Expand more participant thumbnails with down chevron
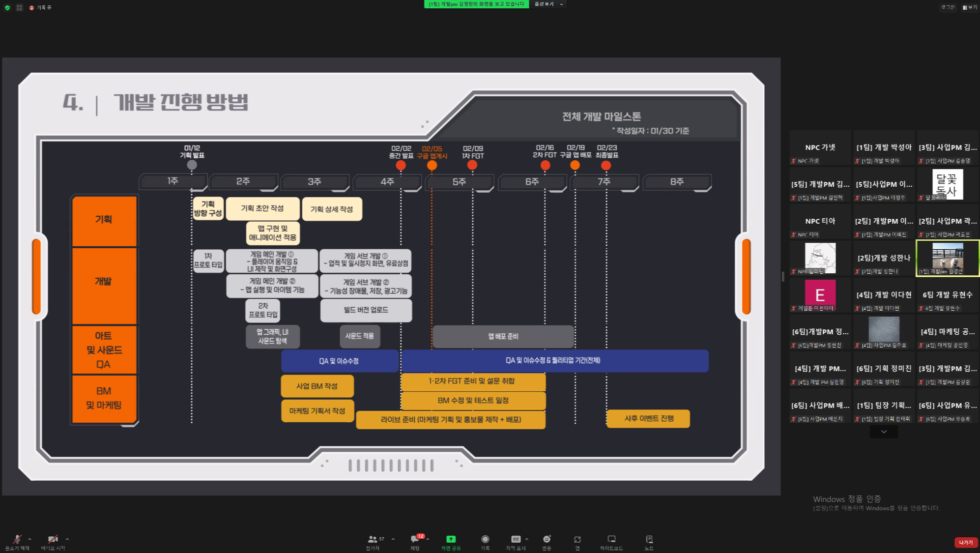The image size is (980, 553). [x=884, y=432]
